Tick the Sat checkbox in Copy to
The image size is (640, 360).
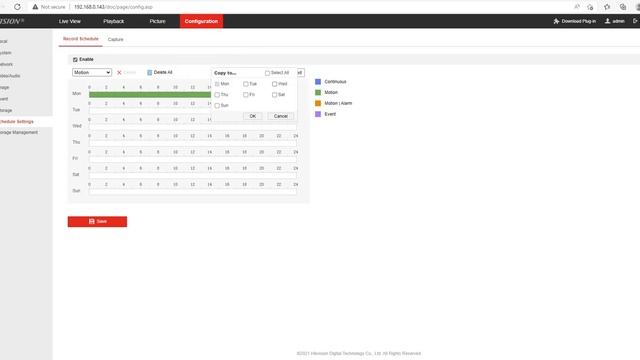coord(274,95)
